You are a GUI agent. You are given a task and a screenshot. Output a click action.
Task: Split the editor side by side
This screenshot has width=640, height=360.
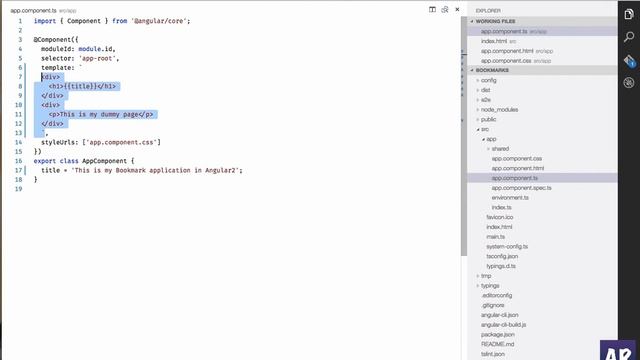click(x=432, y=9)
